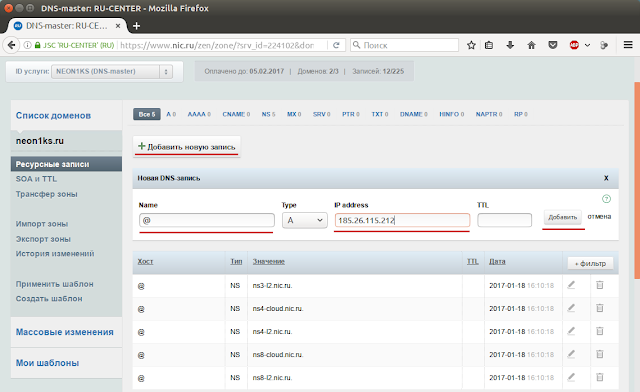Open a new browser tab with plus
This screenshot has width=640, height=392.
tap(136, 26)
